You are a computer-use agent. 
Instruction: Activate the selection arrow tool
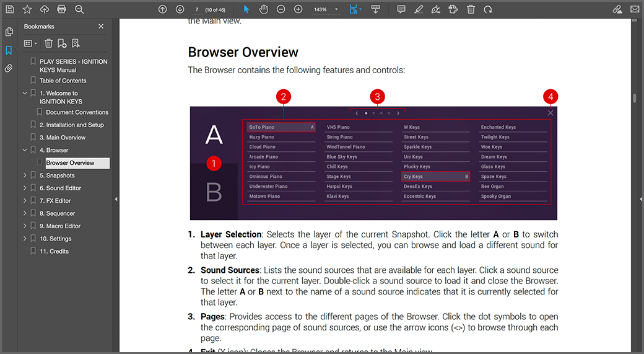246,9
